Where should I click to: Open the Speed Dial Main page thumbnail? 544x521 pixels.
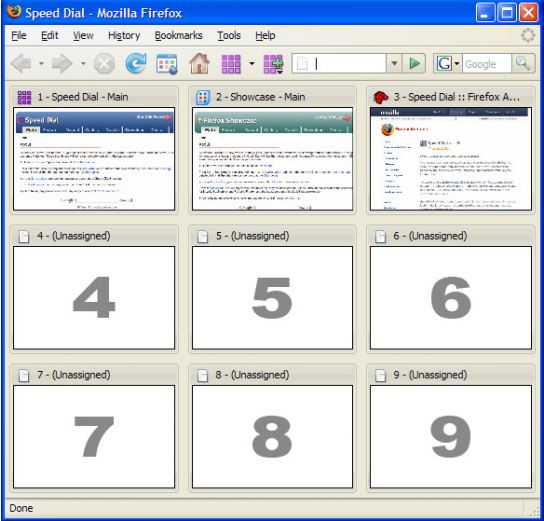click(94, 159)
